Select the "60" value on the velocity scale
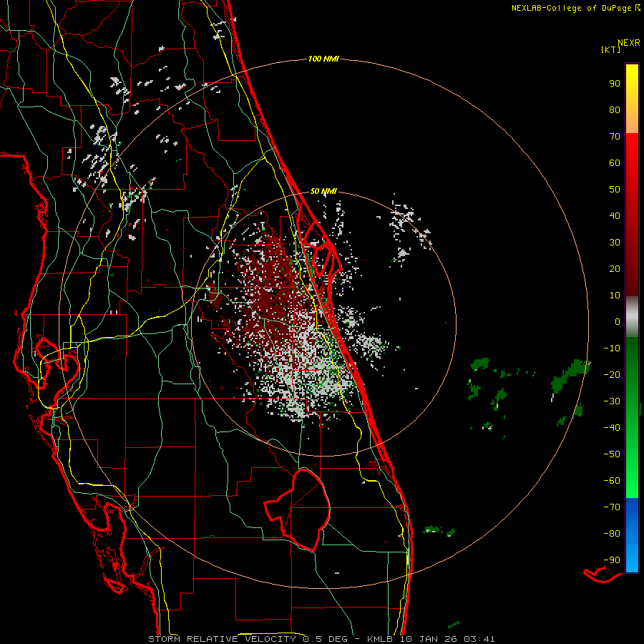The height and width of the screenshot is (644, 644). click(x=615, y=162)
